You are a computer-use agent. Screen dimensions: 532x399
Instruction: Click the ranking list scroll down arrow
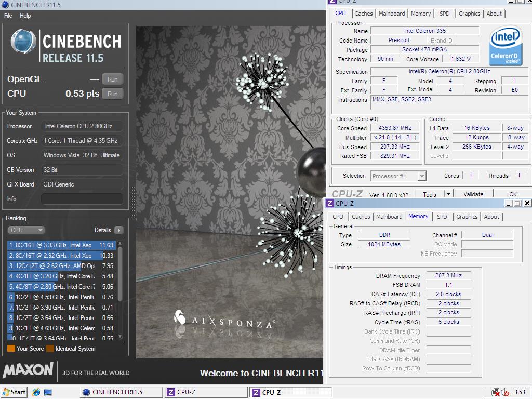pyautogui.click(x=120, y=336)
